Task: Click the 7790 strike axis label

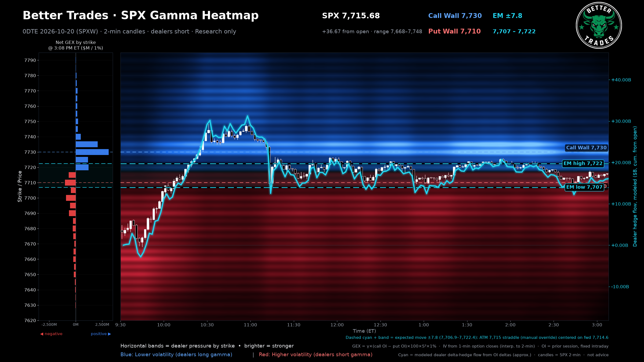Action: click(x=30, y=60)
